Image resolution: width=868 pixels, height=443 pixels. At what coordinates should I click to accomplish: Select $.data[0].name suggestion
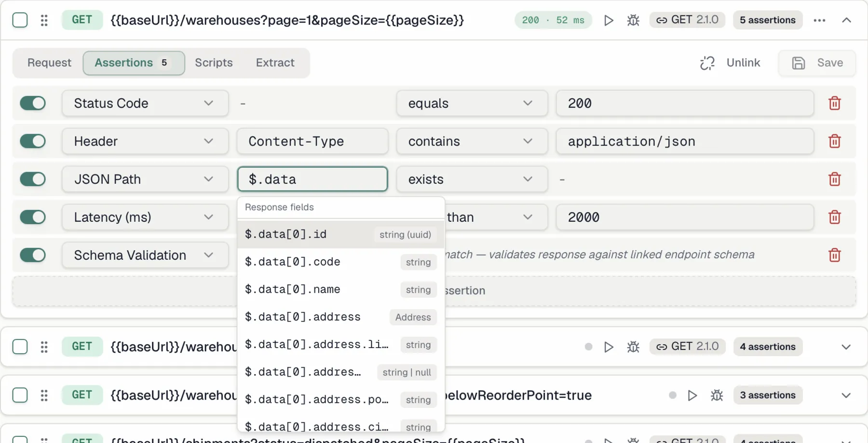coord(341,290)
